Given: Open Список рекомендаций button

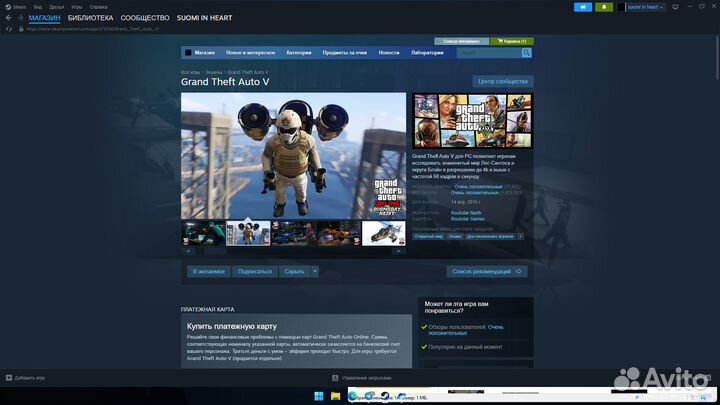Looking at the screenshot, I should tap(487, 271).
